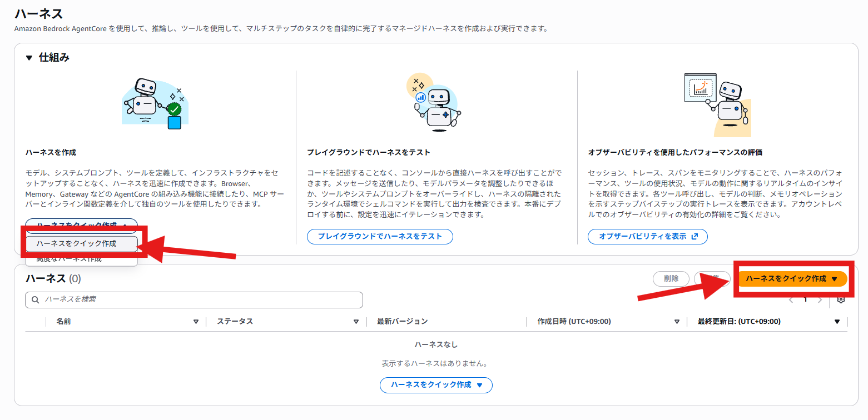Open the オブザーバビリティを表示 external link button
Viewport: 868px width, 420px height.
point(647,237)
